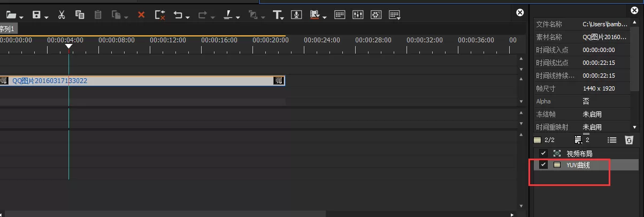The image size is (644, 217).
Task: Delete the selected effect with the trash icon
Action: coord(629,140)
